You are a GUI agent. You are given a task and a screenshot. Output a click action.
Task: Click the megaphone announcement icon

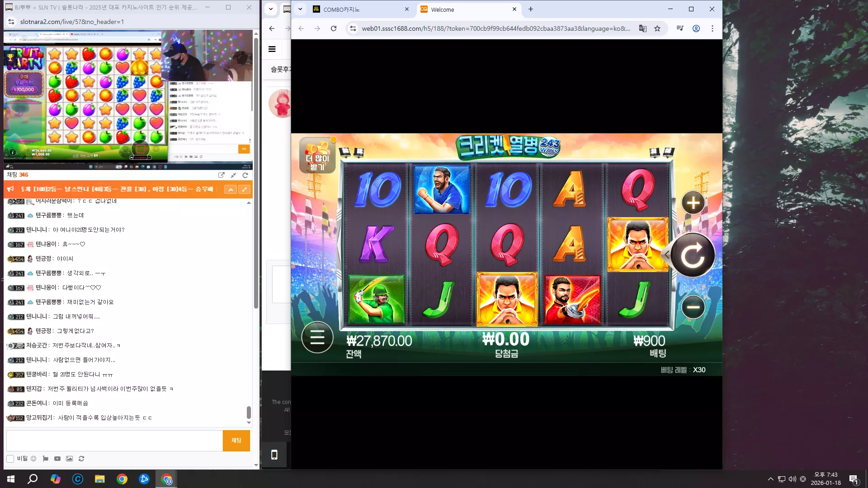coord(10,189)
